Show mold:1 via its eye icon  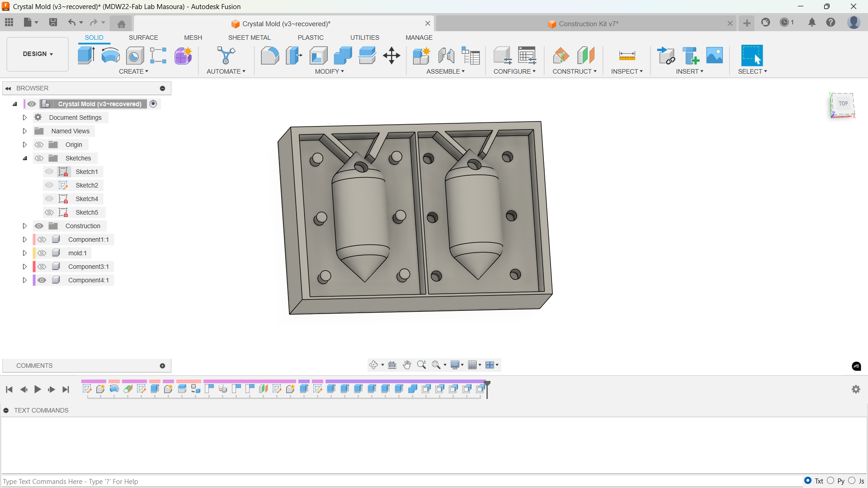tap(42, 253)
